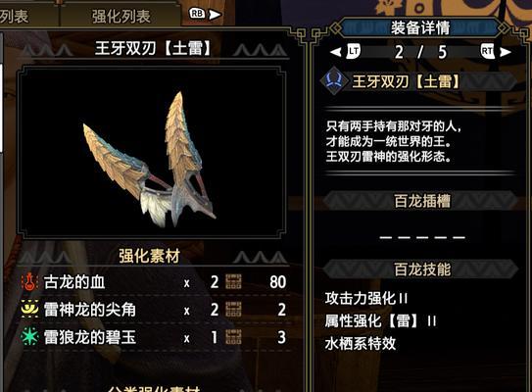This screenshot has width=532, height=392.
Task: Click the item box icon beside 雷狼龙的碧玉
Action: click(234, 337)
